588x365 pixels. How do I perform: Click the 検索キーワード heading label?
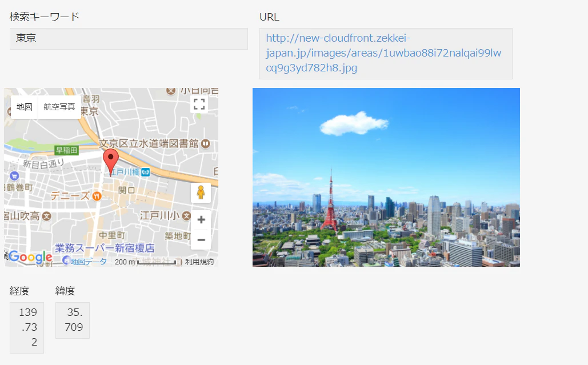pos(45,17)
